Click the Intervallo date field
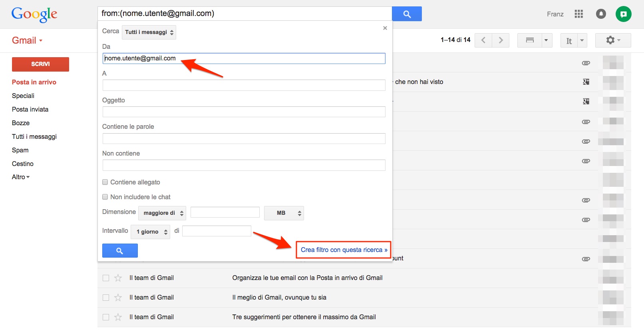Viewport: 644px width, 332px height. pos(217,231)
